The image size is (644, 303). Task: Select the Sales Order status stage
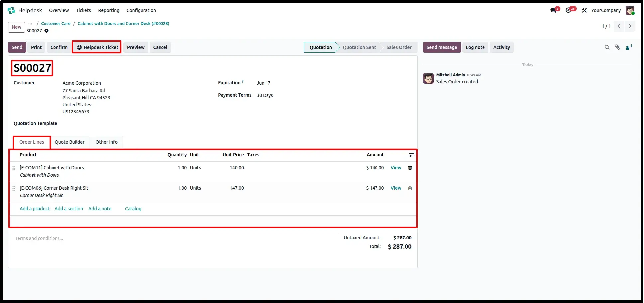pyautogui.click(x=399, y=47)
